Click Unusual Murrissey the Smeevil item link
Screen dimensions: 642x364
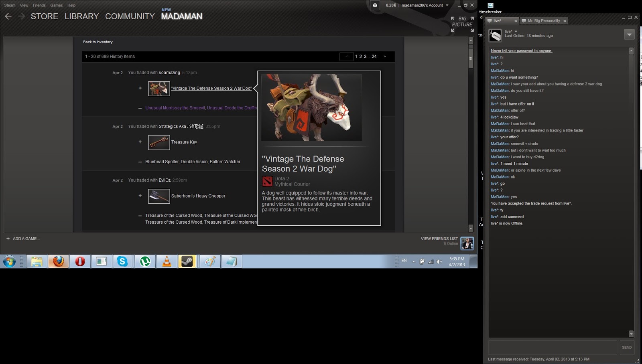coord(175,108)
